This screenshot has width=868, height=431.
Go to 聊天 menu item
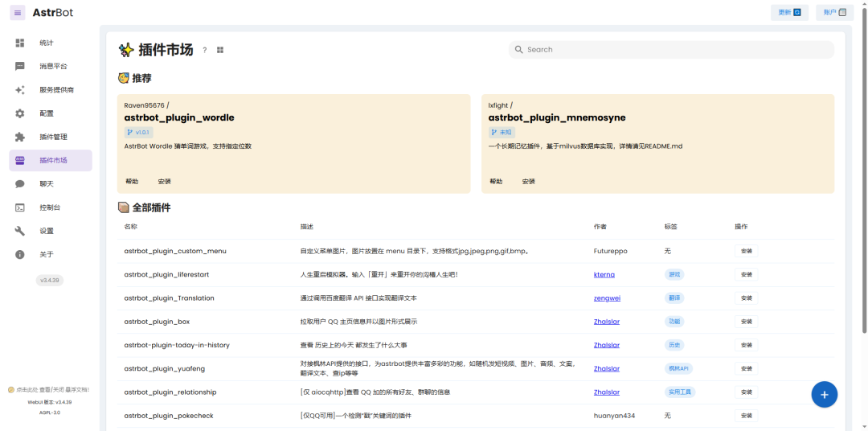51,184
